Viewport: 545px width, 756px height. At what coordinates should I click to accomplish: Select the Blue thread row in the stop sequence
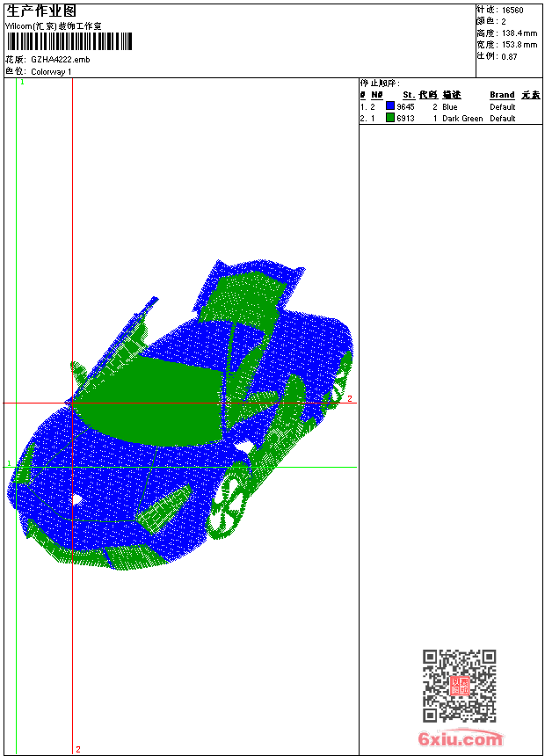point(449,106)
